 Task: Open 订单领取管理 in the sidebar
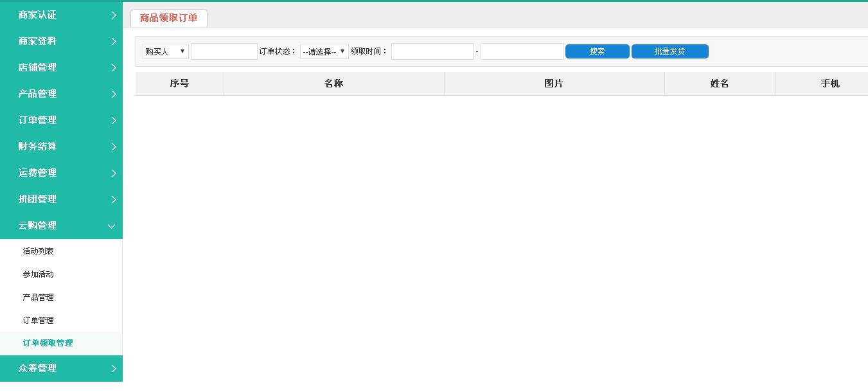(x=48, y=343)
